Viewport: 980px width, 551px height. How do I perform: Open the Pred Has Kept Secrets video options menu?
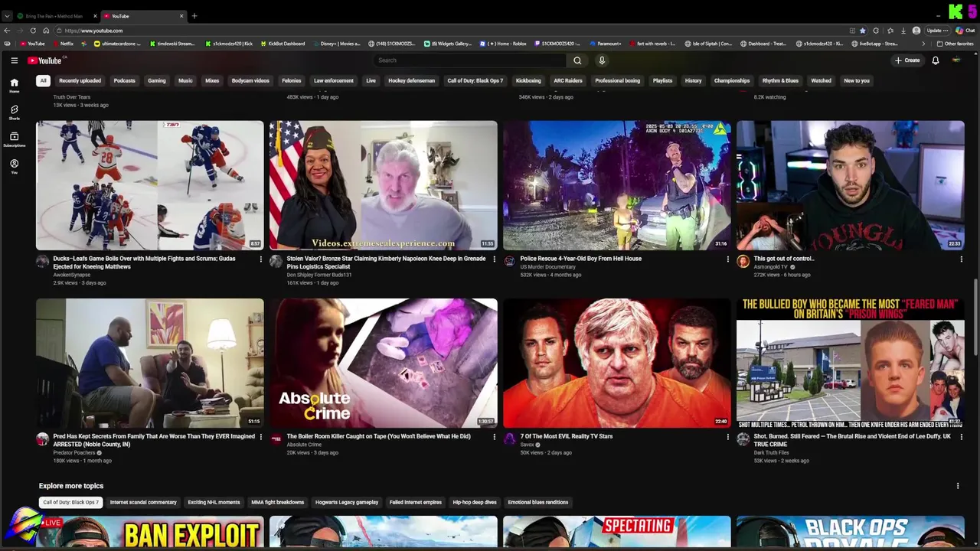(x=260, y=437)
